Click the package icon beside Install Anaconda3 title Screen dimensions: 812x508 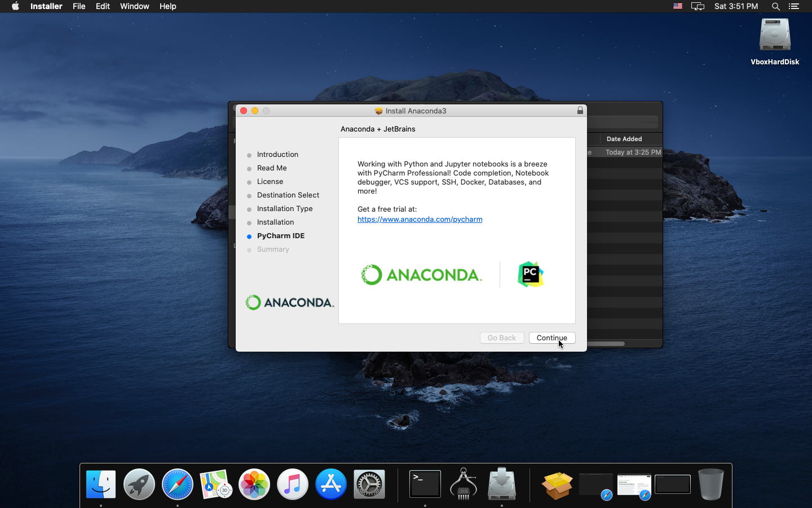379,111
